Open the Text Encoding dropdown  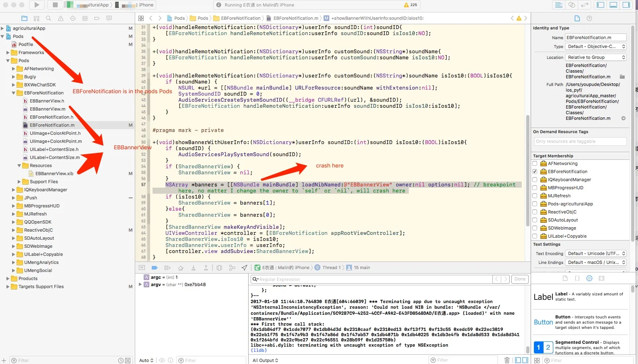[596, 253]
